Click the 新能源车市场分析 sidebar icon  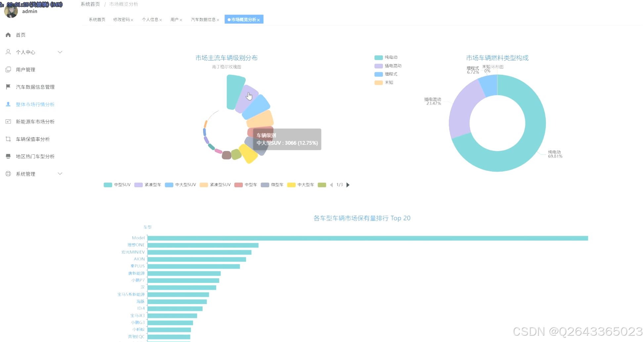click(8, 121)
